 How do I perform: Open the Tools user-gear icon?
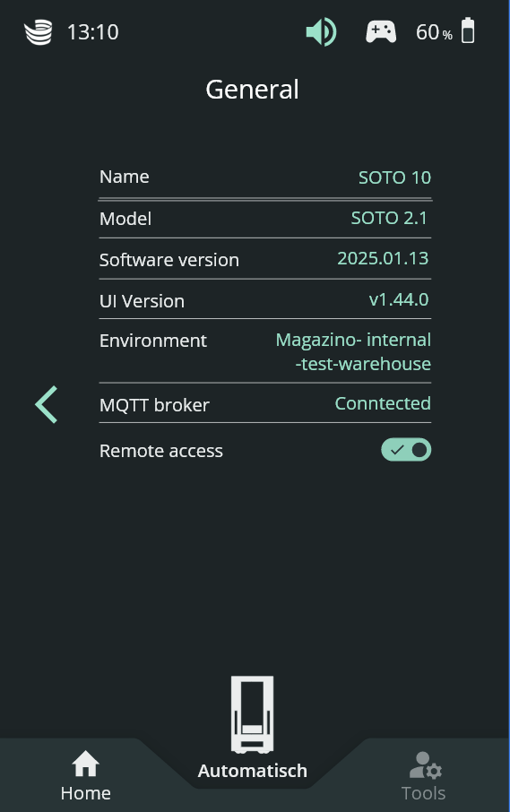click(425, 765)
